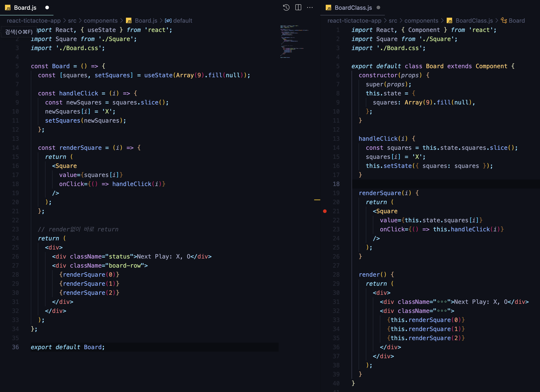Click the split editor right icon
Viewport: 540px width, 392px height.
click(x=298, y=8)
